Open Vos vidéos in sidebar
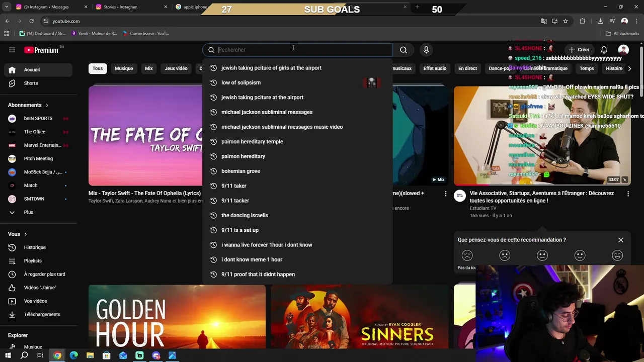Viewport: 644px width, 362px height. click(38, 301)
